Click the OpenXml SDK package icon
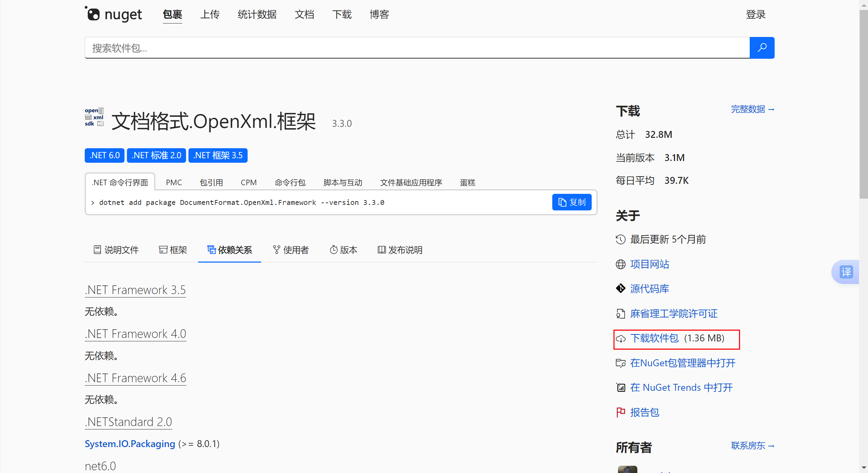Viewport: 868px width, 473px height. point(94,117)
